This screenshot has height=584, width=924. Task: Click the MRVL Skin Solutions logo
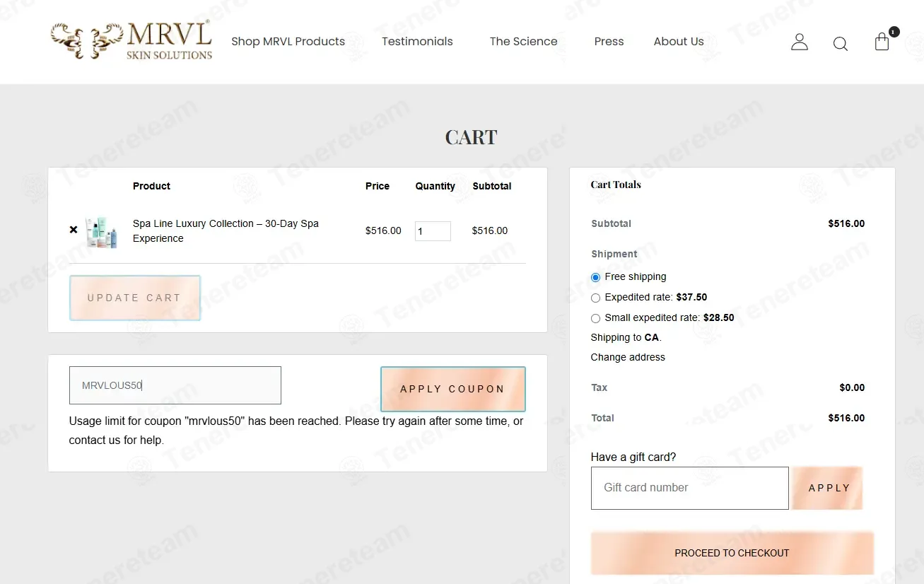(x=131, y=41)
